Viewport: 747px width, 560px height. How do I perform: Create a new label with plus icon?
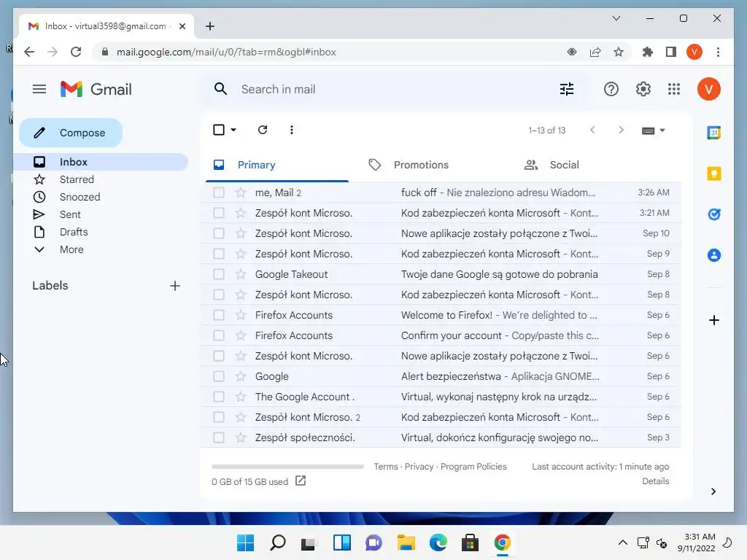click(175, 286)
